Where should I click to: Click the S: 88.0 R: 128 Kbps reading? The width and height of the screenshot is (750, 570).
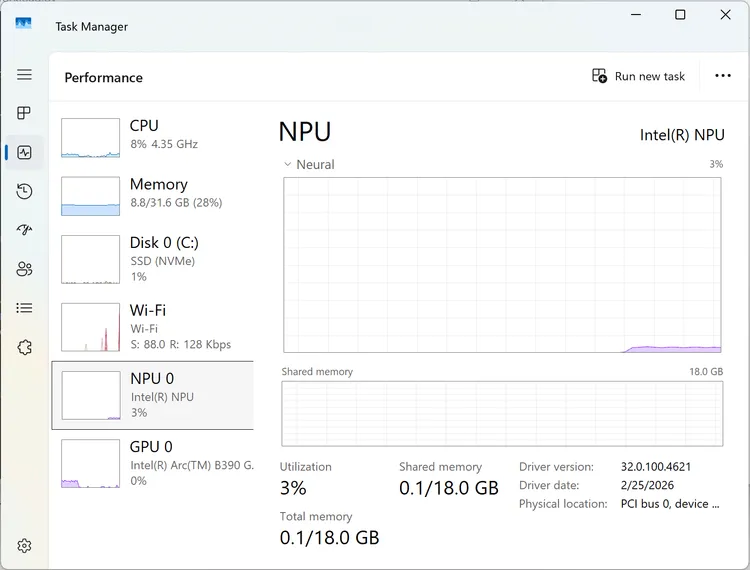pos(181,344)
